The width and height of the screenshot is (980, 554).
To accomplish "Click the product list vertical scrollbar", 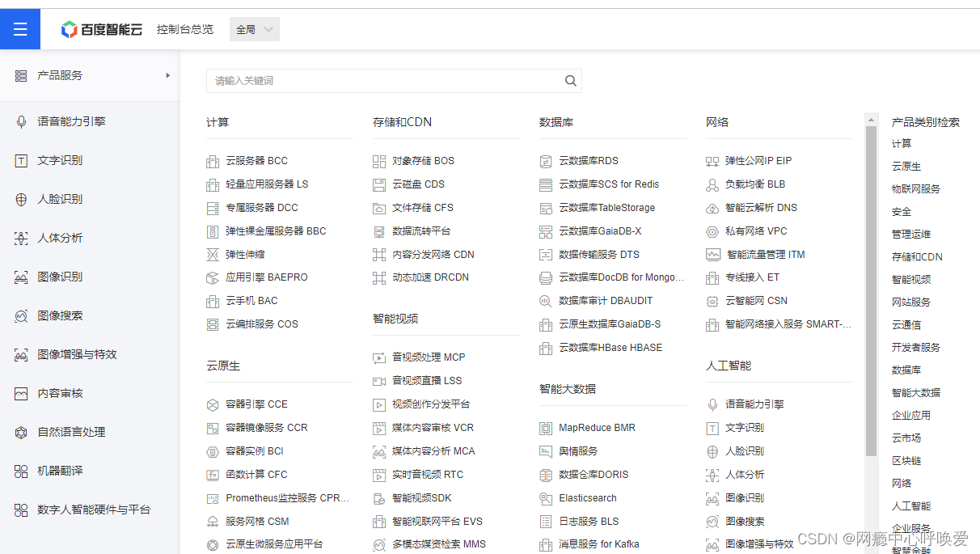I will click(872, 291).
